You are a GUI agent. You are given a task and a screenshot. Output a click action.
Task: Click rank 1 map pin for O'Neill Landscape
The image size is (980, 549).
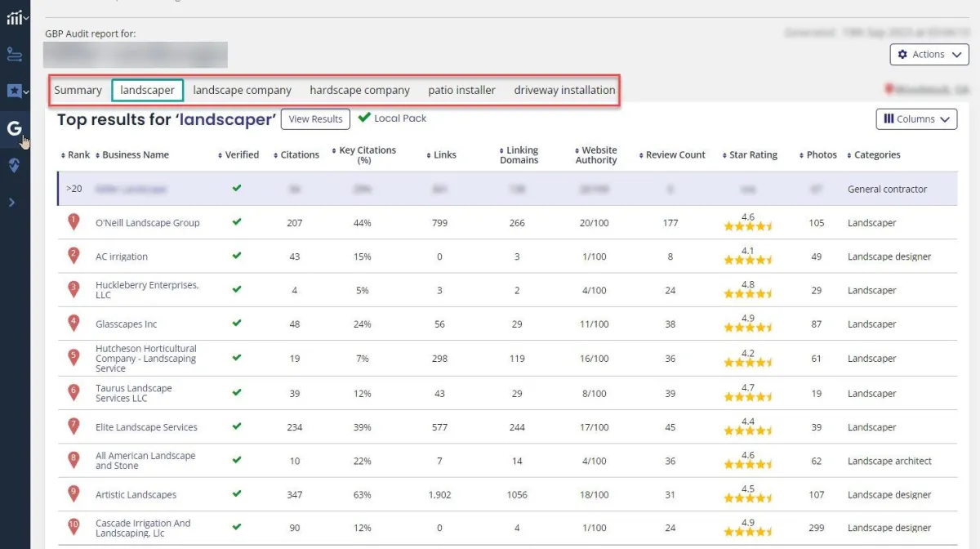(73, 221)
